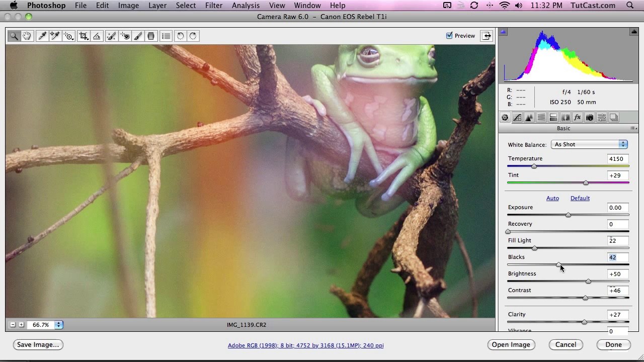This screenshot has width=644, height=362.
Task: Open the Apple menu
Action: tap(14, 6)
